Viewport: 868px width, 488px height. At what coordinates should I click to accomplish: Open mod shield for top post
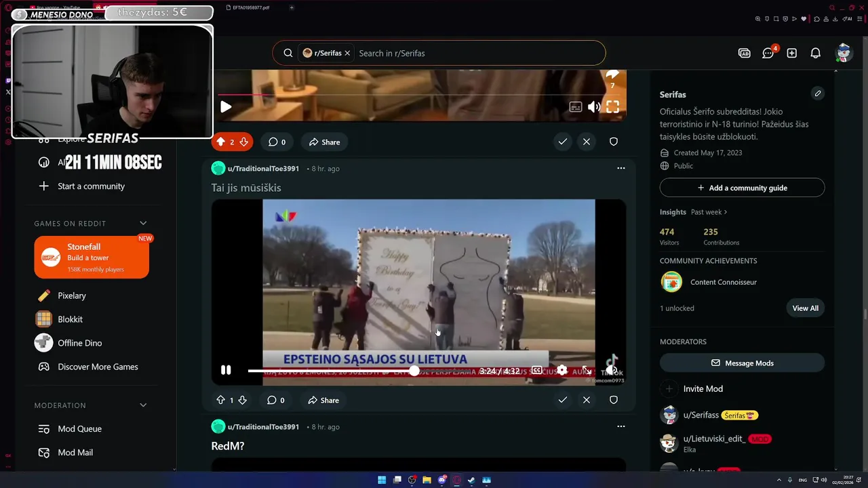tap(614, 142)
